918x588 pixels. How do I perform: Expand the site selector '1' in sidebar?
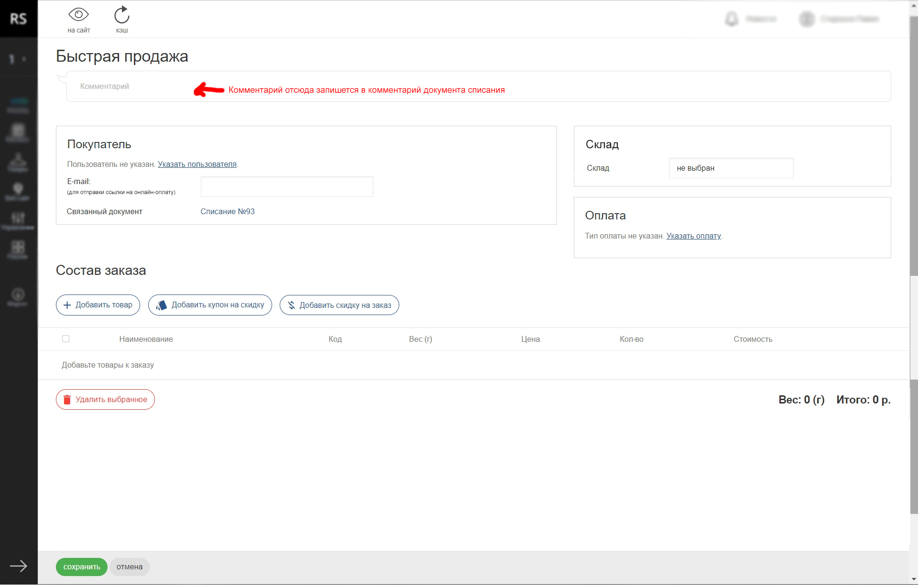point(17,59)
